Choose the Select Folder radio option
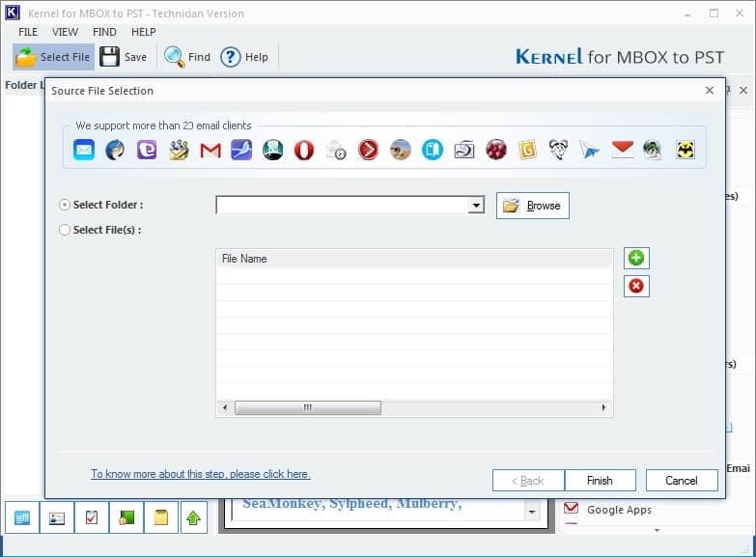Screen dimensions: 756x557 [64, 205]
